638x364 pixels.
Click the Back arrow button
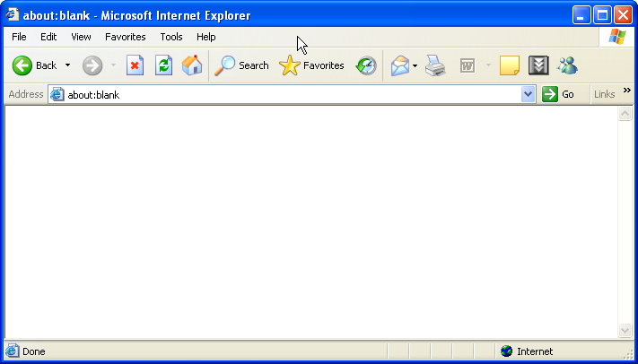(x=34, y=65)
